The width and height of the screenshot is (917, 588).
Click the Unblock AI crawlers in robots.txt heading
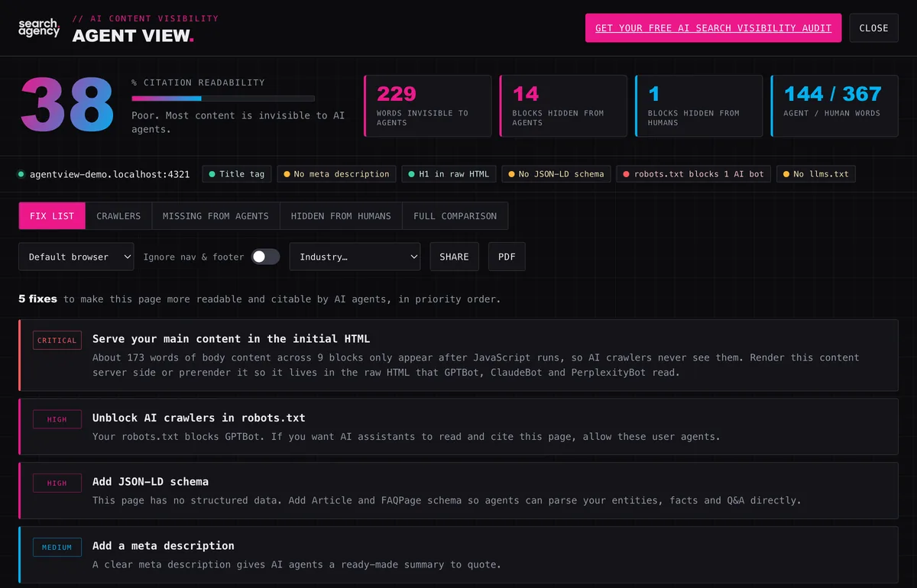pos(199,418)
